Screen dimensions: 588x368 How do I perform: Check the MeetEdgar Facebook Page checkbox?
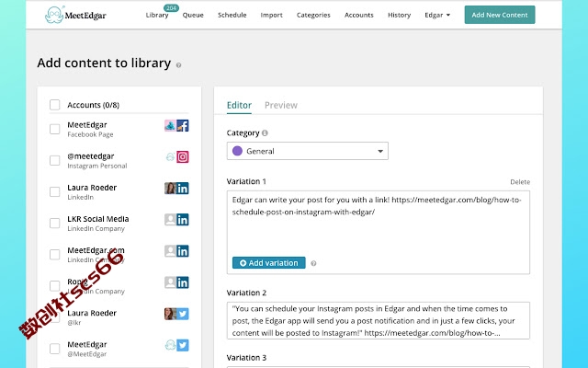tap(55, 129)
